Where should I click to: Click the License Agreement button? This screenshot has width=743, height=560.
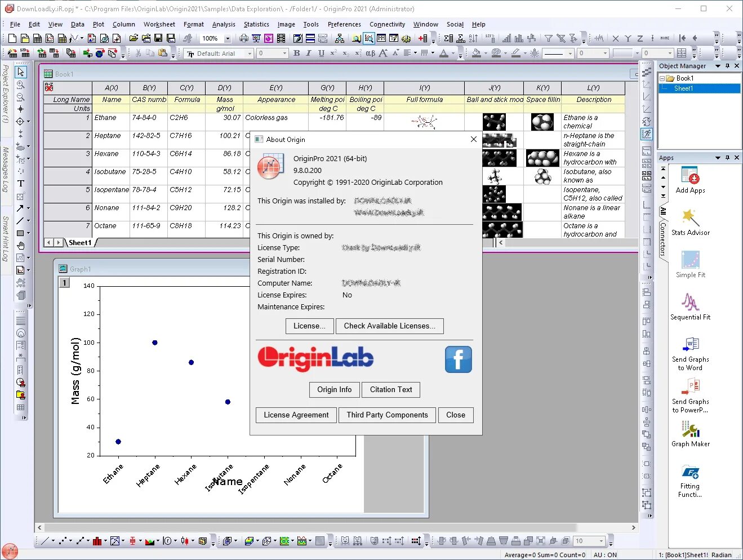296,415
